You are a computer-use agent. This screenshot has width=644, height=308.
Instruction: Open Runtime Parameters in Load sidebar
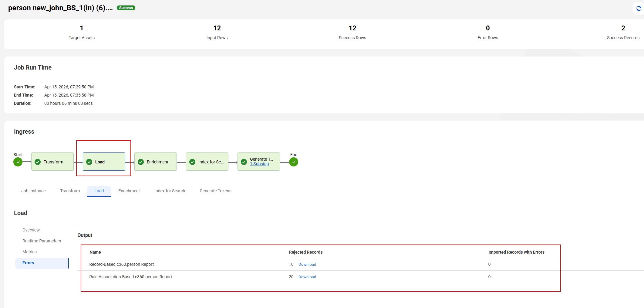point(42,241)
